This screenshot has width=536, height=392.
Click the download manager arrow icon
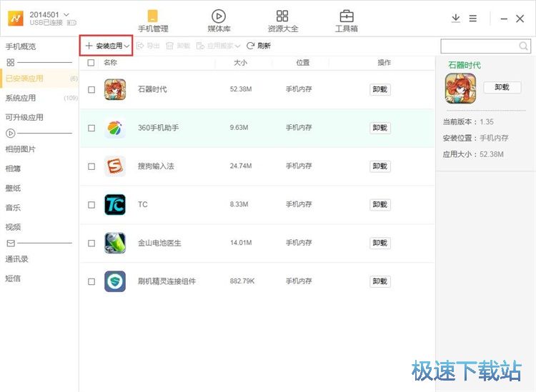click(455, 19)
